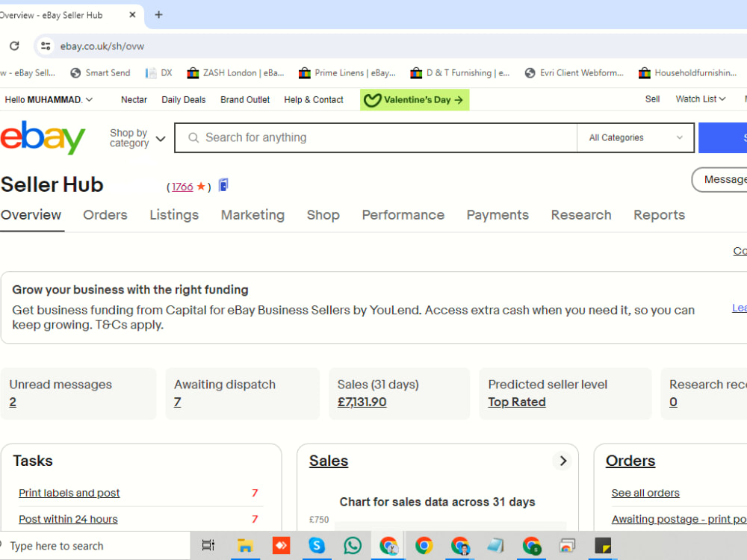Viewport: 747px width, 560px height.
Task: Click Awaiting postage - print link
Action: (x=679, y=519)
